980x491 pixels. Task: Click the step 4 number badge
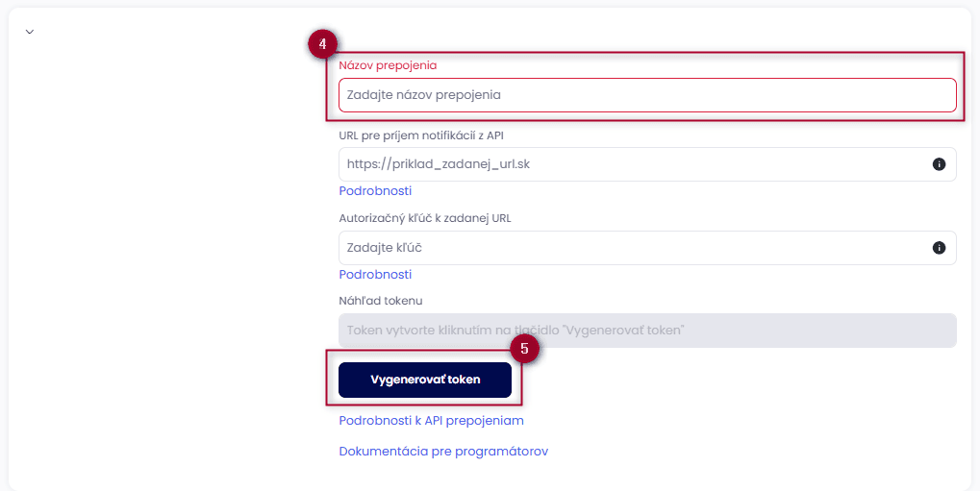coord(323,44)
